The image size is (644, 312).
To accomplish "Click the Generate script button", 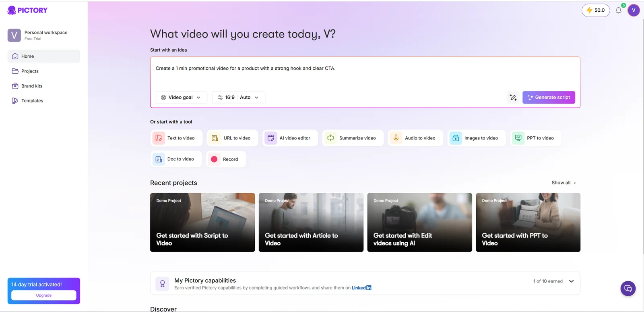I will coord(549,97).
